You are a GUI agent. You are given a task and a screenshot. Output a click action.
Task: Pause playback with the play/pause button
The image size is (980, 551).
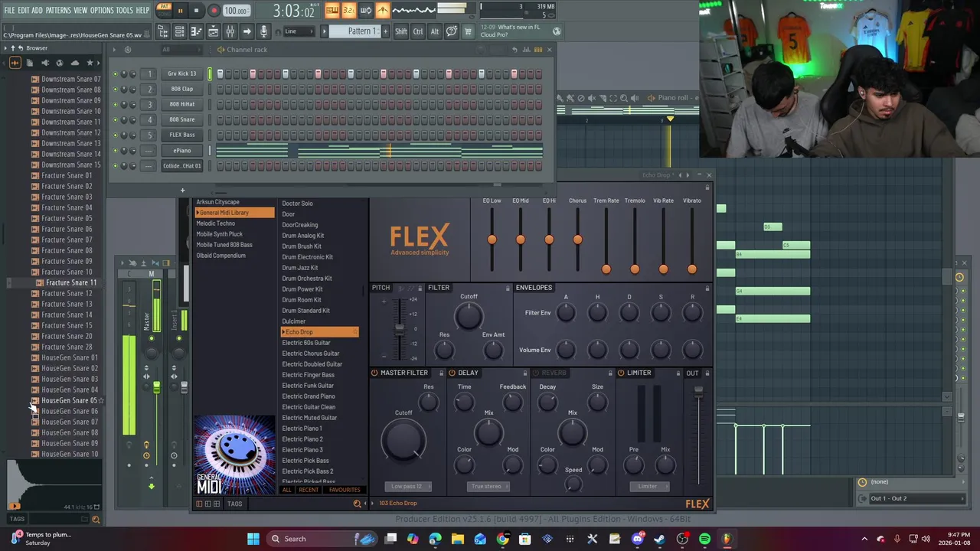(181, 11)
